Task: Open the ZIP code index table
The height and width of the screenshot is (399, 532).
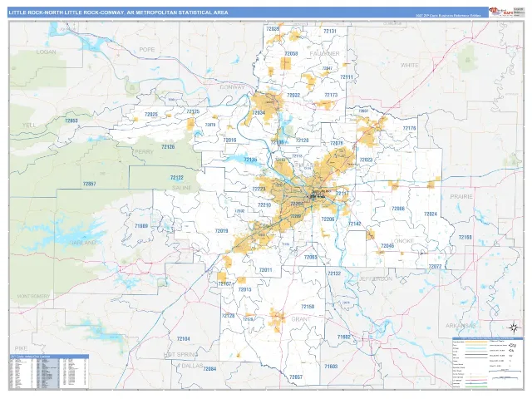Action: [x=49, y=372]
